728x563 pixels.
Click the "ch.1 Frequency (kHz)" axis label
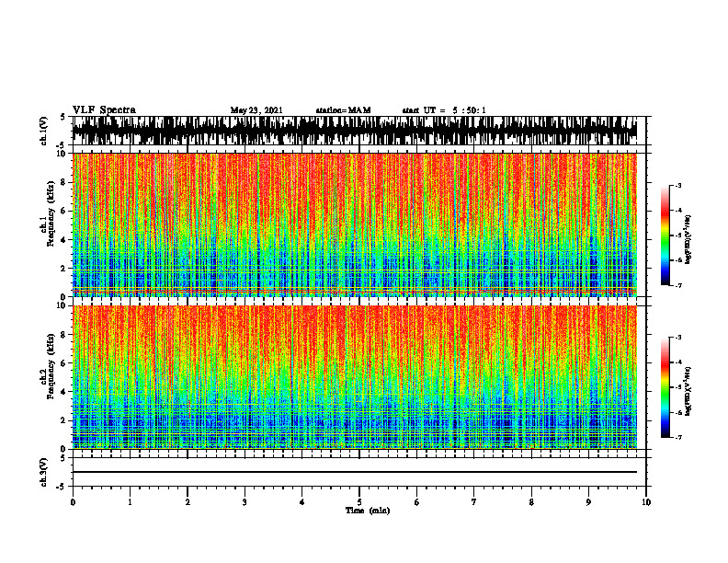pos(51,214)
